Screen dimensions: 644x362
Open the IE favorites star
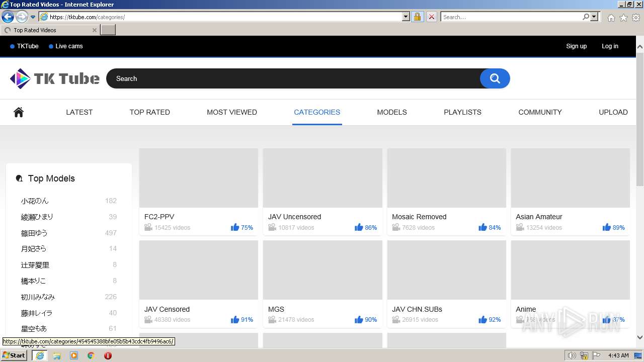point(623,18)
